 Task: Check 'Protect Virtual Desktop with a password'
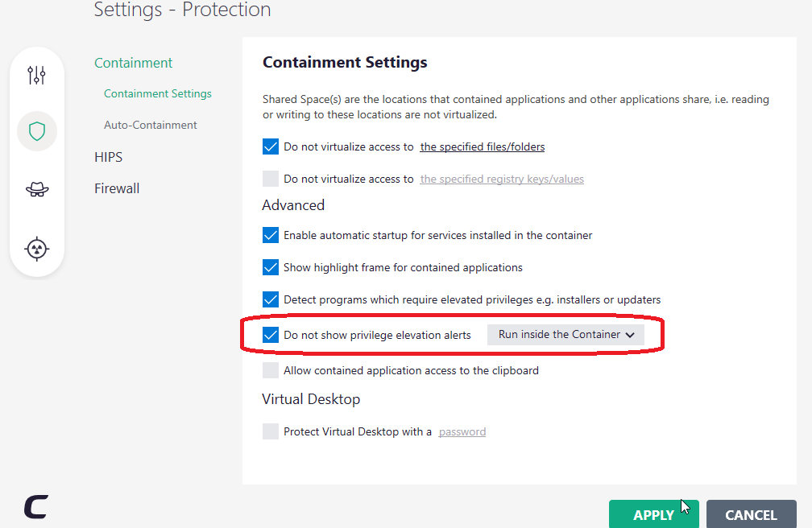[x=271, y=431]
